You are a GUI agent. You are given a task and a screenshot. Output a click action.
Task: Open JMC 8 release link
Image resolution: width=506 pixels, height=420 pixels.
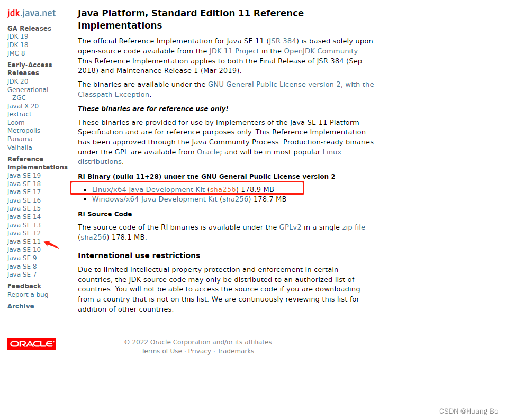16,53
